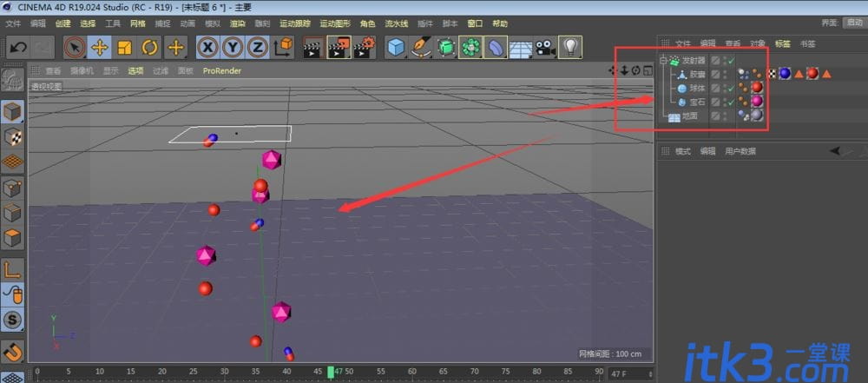Toggle the 球体 enable checkmark
Image resolution: width=868 pixels, height=383 pixels.
732,88
